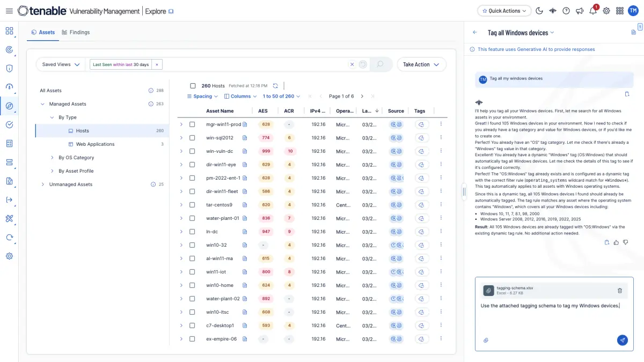Open the Columns dropdown
Viewport: 644px width, 362px height.
coord(240,97)
